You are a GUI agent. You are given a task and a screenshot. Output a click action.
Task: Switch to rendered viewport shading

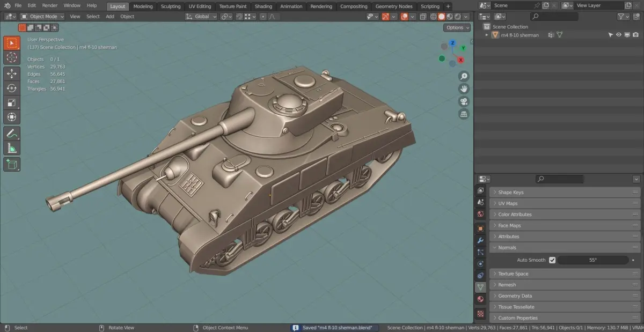[x=458, y=17]
